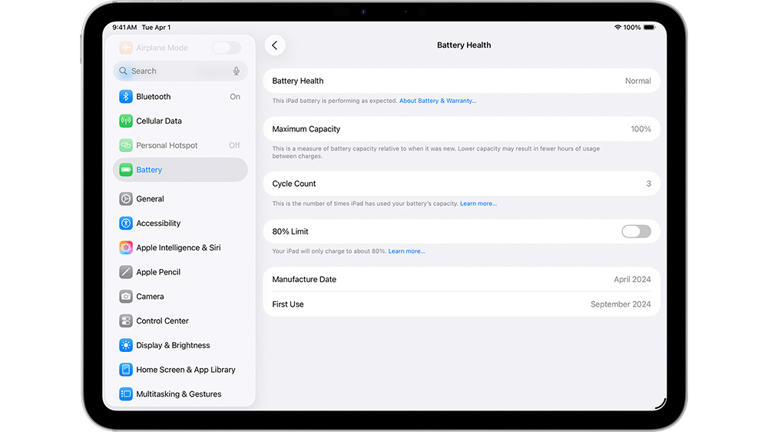Click the Search field
The width and height of the screenshot is (768, 432).
click(180, 71)
